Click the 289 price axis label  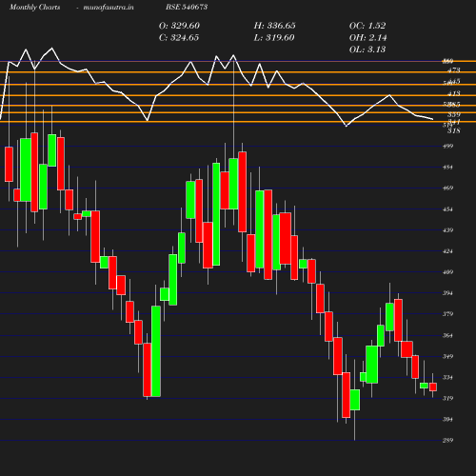tap(447, 441)
